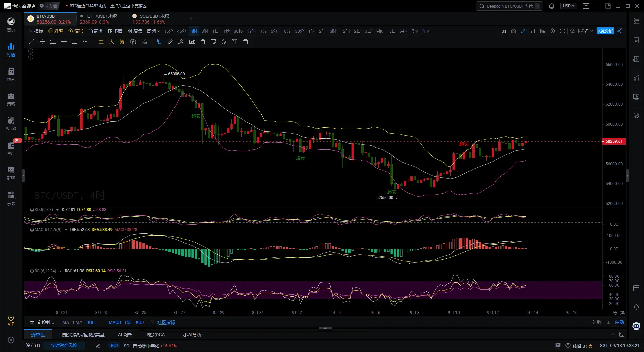Take a chart screenshot with camera icon
Screen dimensions: 644x352
(x=513, y=31)
